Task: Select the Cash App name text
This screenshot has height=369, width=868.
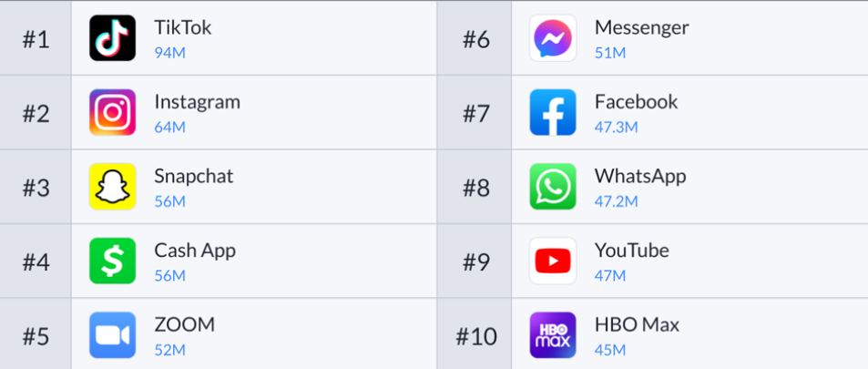Action: 194,251
